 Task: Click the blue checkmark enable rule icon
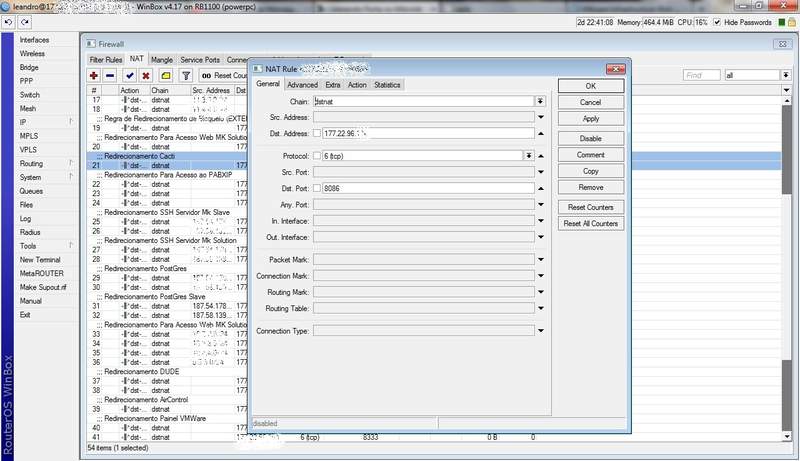pyautogui.click(x=130, y=75)
